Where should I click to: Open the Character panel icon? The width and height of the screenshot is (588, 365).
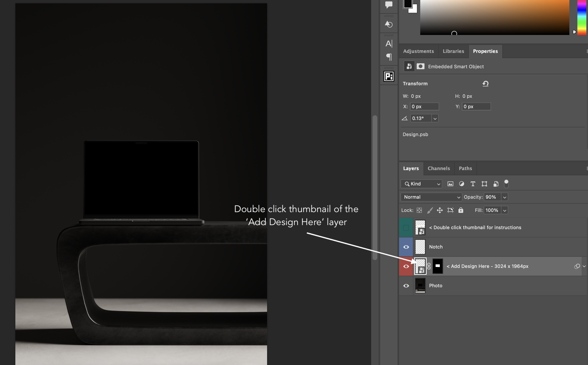pyautogui.click(x=389, y=44)
